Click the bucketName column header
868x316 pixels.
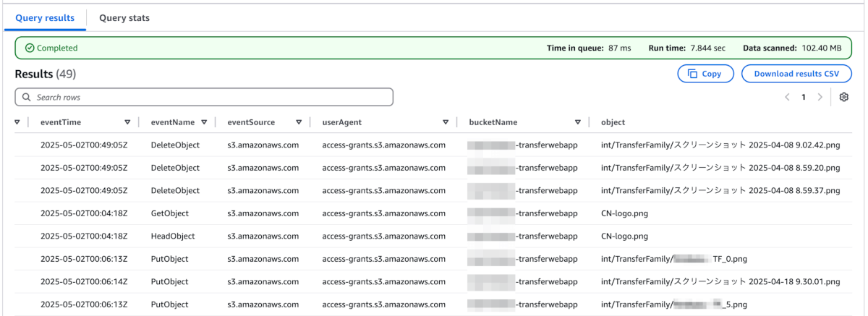pyautogui.click(x=493, y=122)
